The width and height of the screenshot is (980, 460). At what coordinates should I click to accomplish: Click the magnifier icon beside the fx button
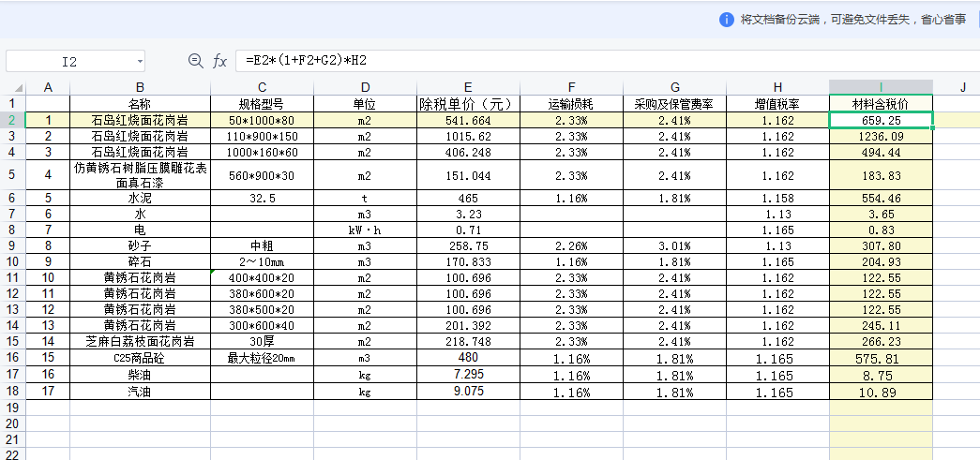[195, 61]
